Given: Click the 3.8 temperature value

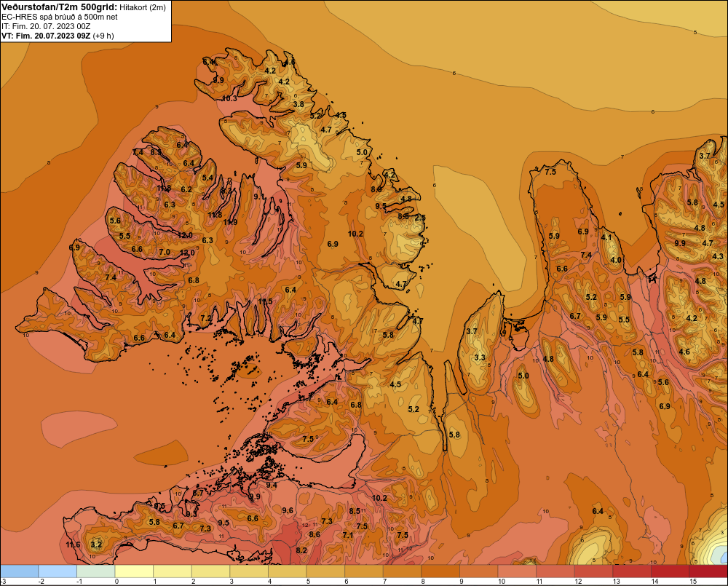Looking at the screenshot, I should (298, 104).
